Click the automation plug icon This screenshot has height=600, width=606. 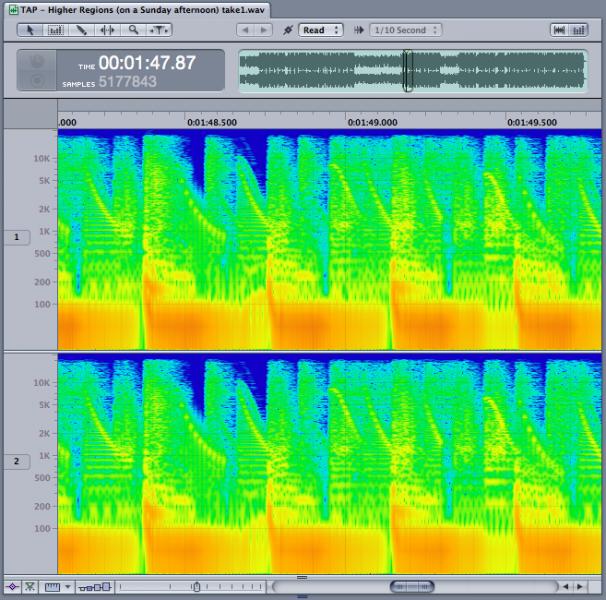tap(288, 30)
